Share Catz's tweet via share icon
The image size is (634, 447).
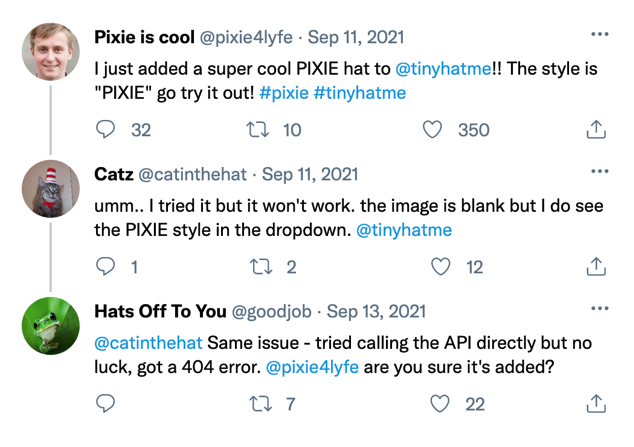point(595,266)
